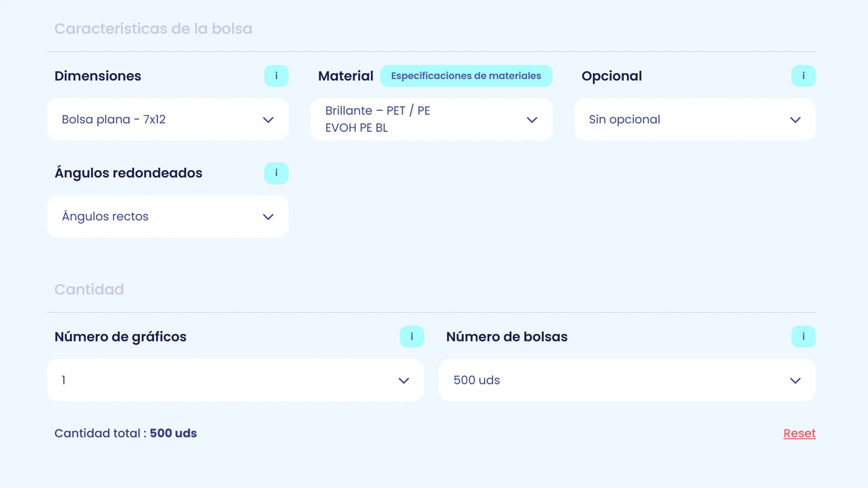Open the Sin opcional dropdown
The height and width of the screenshot is (488, 868).
(695, 119)
